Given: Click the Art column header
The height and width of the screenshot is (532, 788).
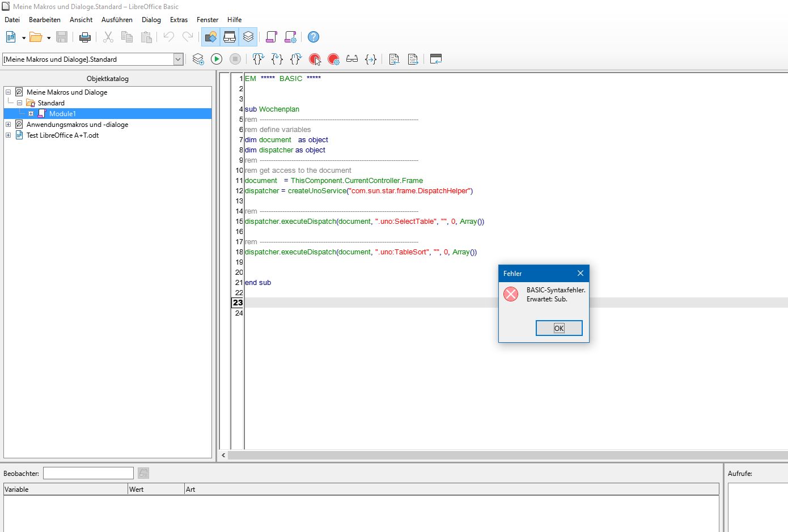Looking at the screenshot, I should tap(452, 489).
